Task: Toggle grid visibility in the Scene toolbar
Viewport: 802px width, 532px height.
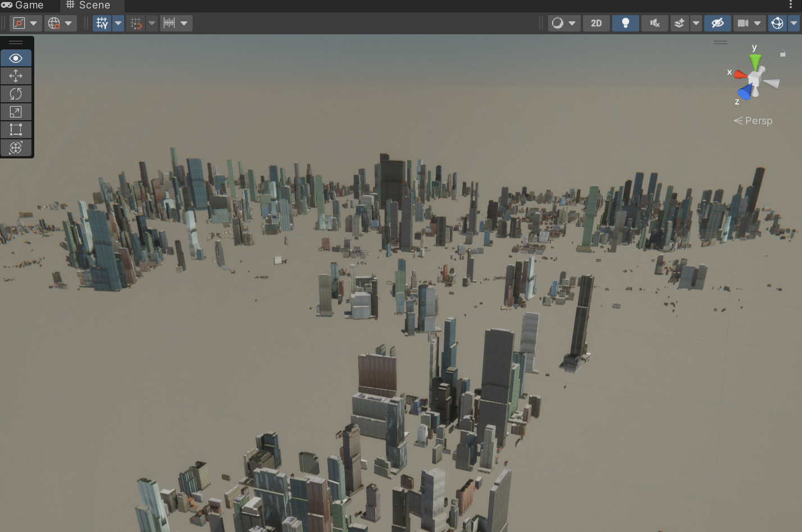Action: (102, 23)
